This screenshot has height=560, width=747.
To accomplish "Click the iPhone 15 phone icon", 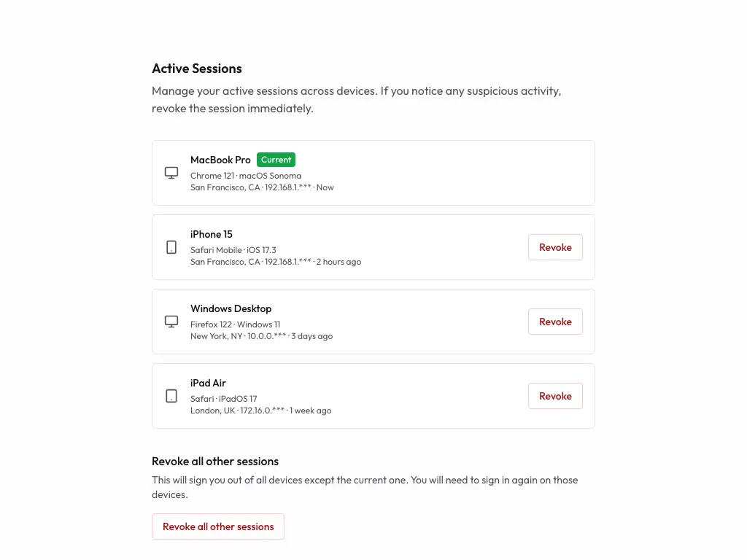I will click(x=171, y=247).
